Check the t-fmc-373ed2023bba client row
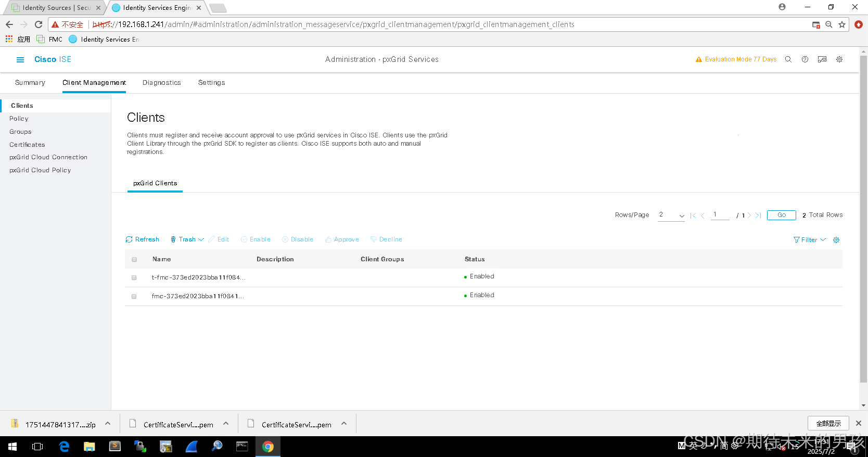 134,278
